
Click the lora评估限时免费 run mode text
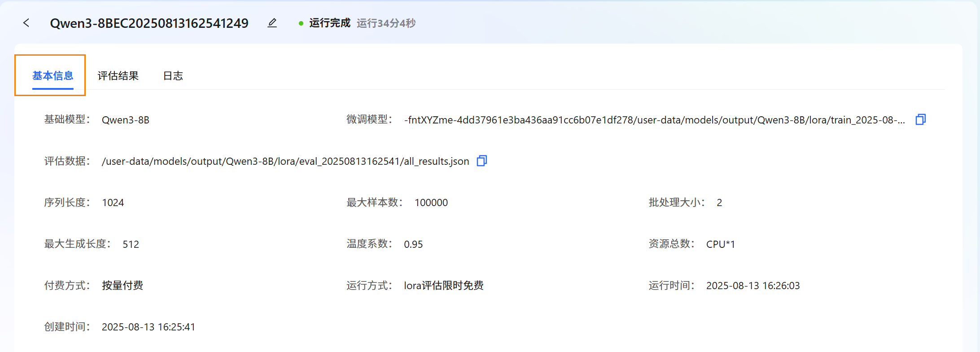click(444, 286)
